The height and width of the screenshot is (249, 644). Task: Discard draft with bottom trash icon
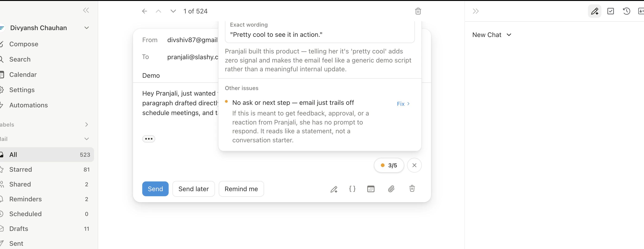[412, 189]
